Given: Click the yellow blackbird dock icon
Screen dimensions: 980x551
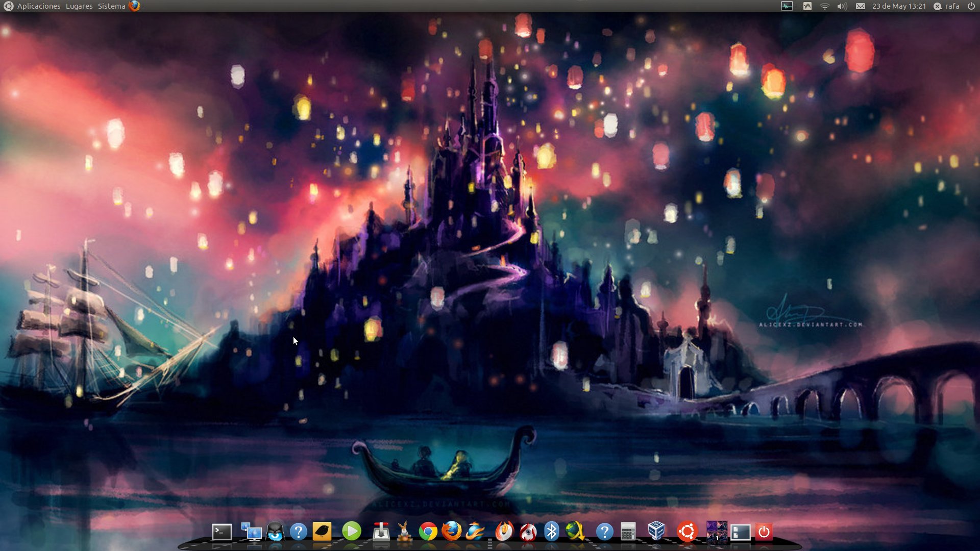Looking at the screenshot, I should [322, 532].
